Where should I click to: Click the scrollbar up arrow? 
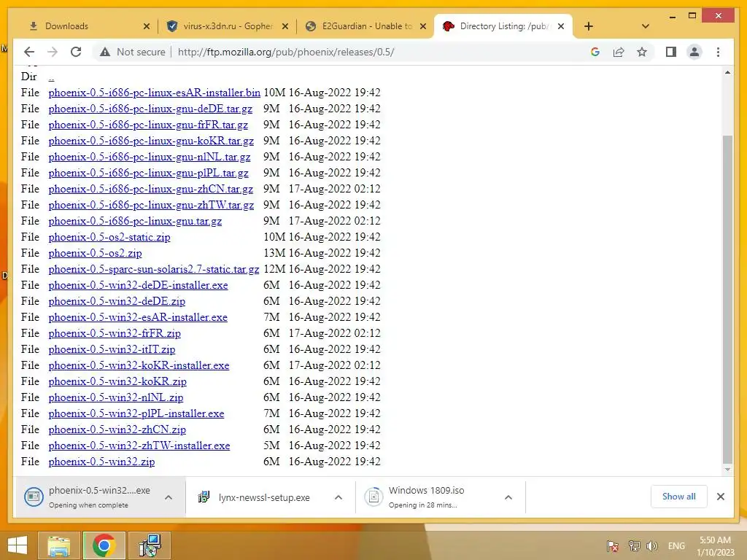(727, 73)
